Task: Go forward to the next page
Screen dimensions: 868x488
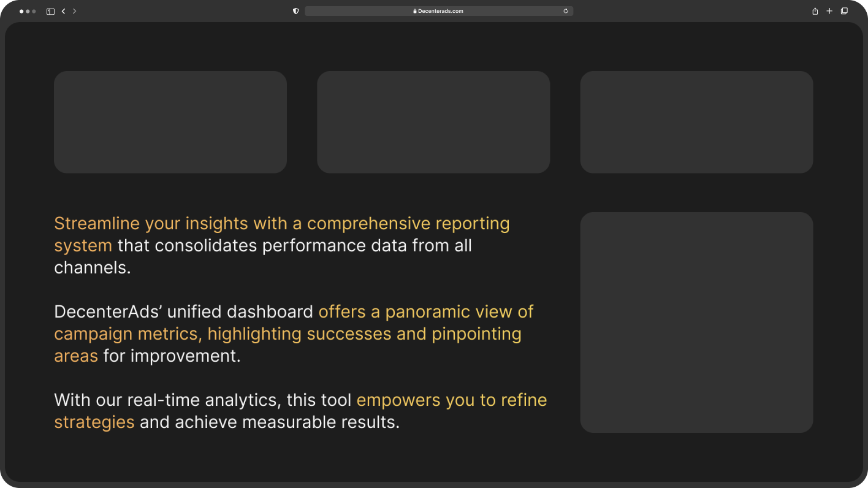Action: (74, 11)
